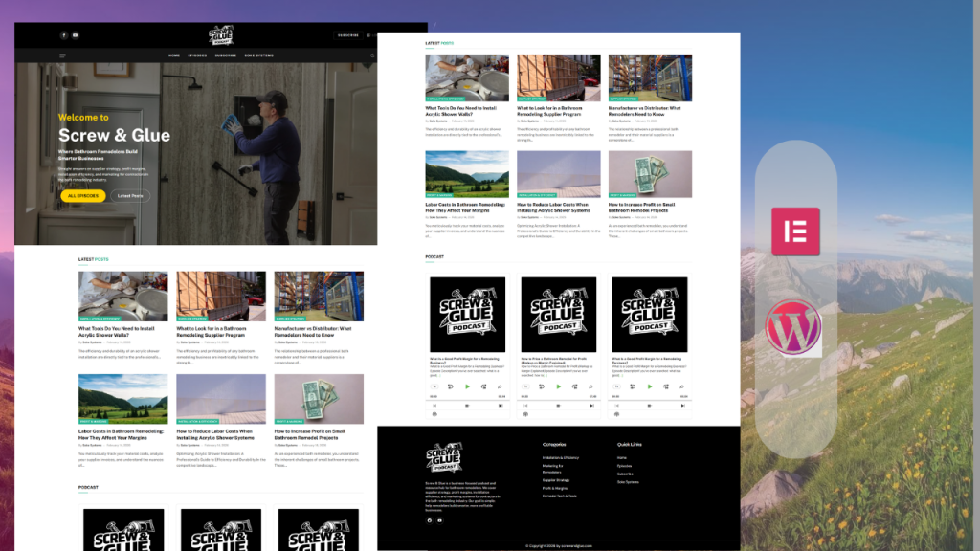Click the WordPress logo icon
This screenshot has height=551, width=980.
pyautogui.click(x=793, y=327)
